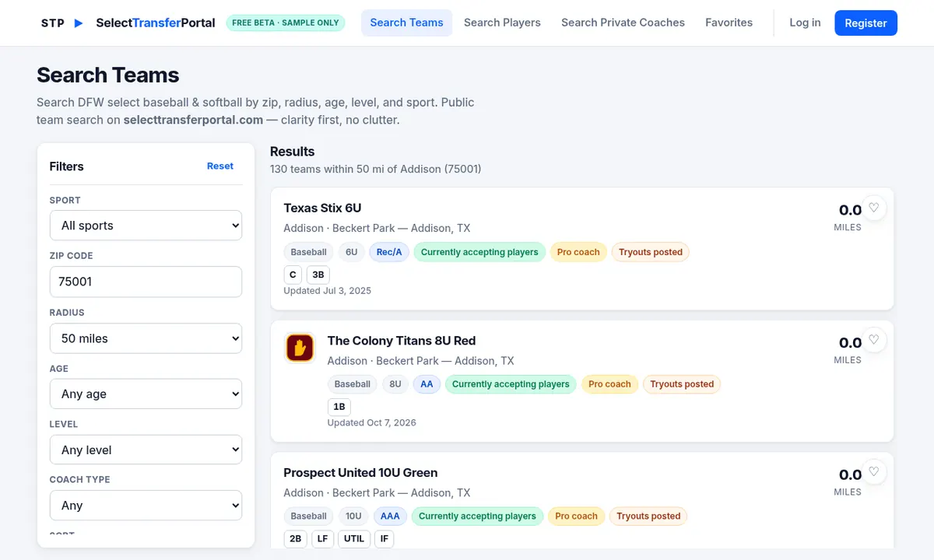Click the AAA level tag on Prospect United
The image size is (934, 560).
(390, 516)
